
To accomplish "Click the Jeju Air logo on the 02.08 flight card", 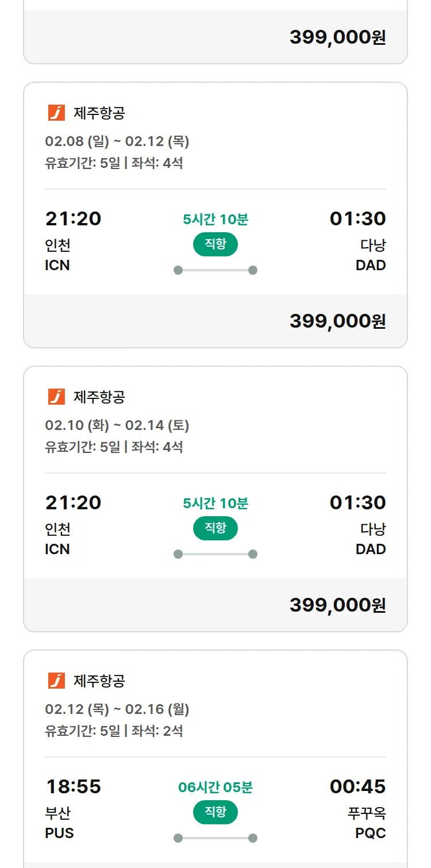I will click(x=56, y=113).
